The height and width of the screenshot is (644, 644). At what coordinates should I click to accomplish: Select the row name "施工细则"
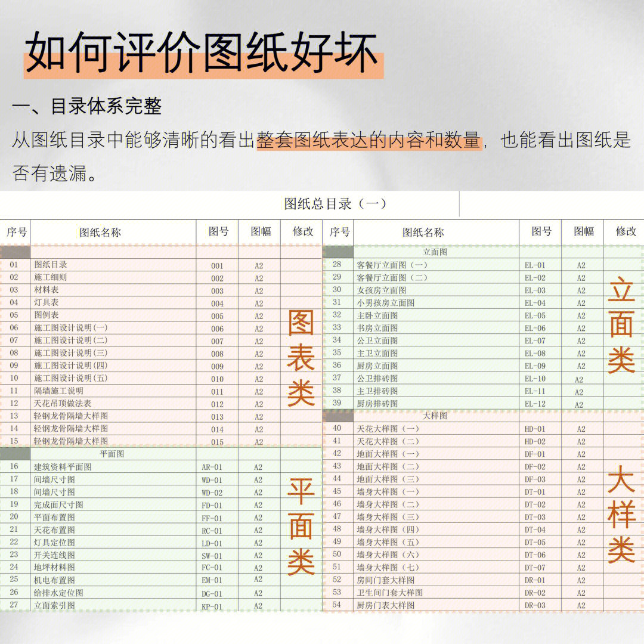[50, 277]
